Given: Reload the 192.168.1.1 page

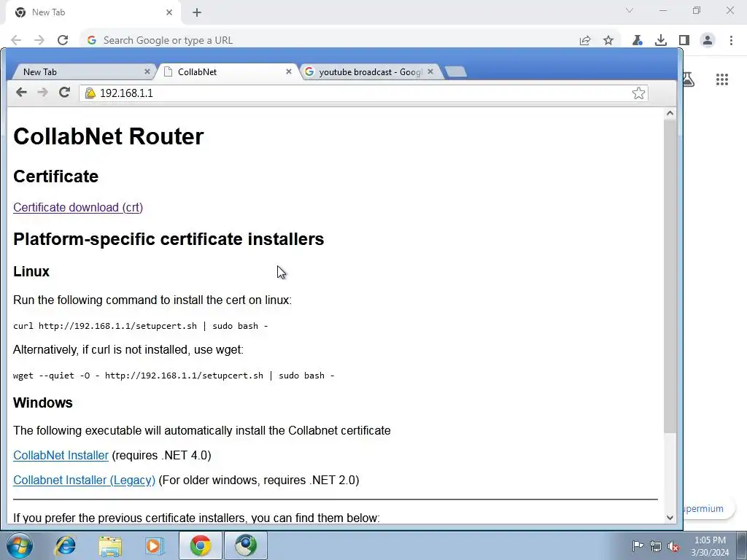Looking at the screenshot, I should [x=64, y=93].
